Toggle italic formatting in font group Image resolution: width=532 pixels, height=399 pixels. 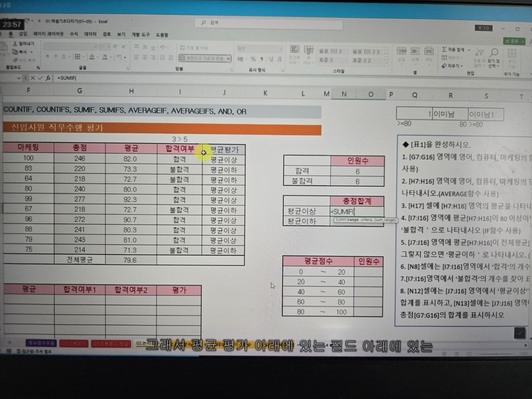click(55, 57)
